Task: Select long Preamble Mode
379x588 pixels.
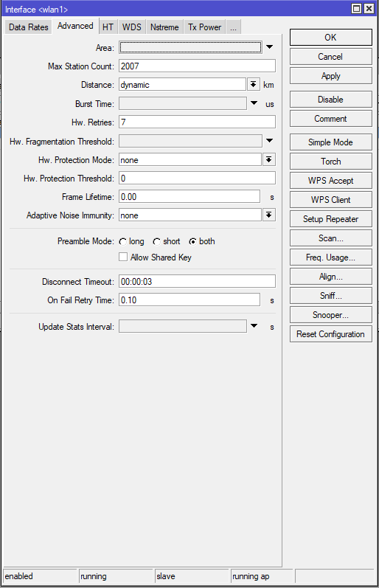Action: [122, 242]
